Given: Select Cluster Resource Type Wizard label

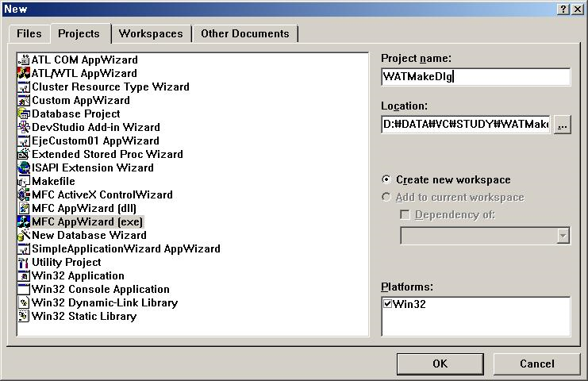Looking at the screenshot, I should pos(110,87).
